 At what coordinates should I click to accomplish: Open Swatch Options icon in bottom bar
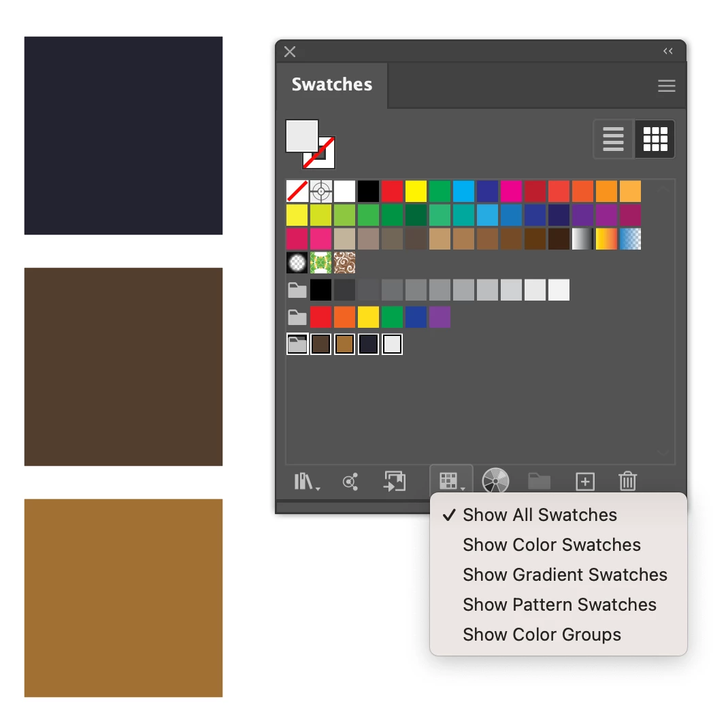395,481
